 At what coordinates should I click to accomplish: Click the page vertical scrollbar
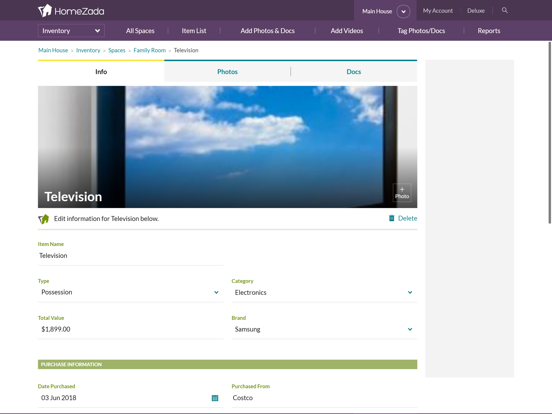550,132
